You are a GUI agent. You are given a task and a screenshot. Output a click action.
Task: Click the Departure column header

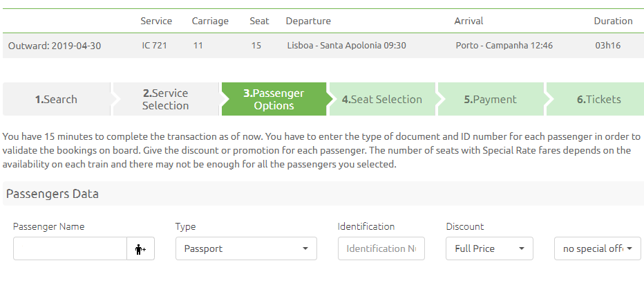(x=308, y=21)
